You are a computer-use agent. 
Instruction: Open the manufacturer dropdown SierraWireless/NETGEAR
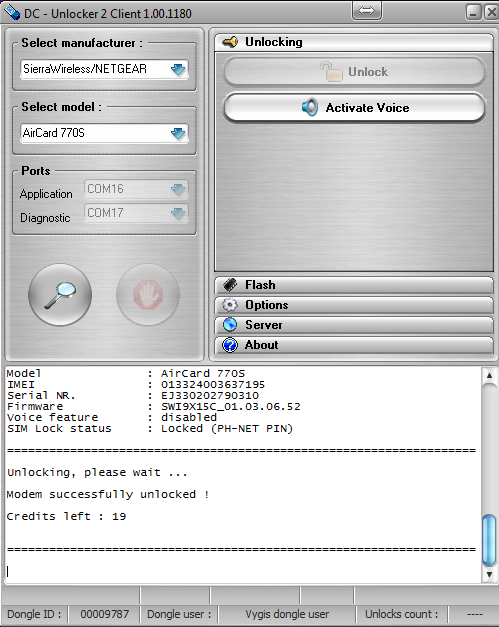click(x=104, y=69)
